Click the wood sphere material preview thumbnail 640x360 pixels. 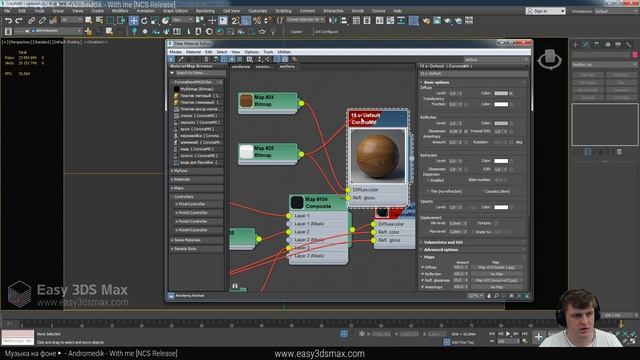pyautogui.click(x=378, y=156)
